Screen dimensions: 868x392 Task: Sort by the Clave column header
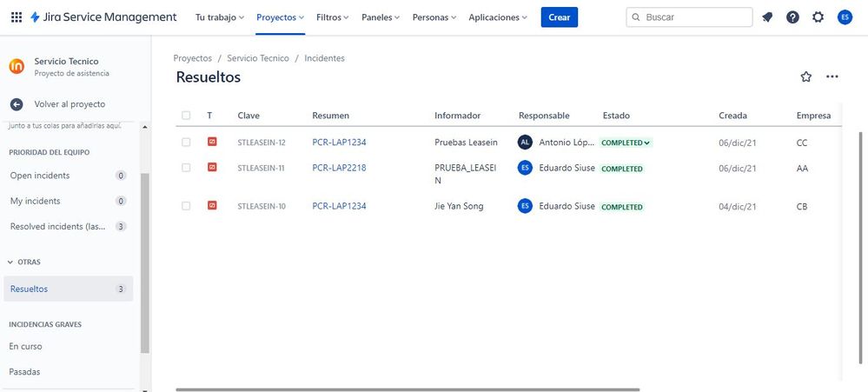point(248,116)
